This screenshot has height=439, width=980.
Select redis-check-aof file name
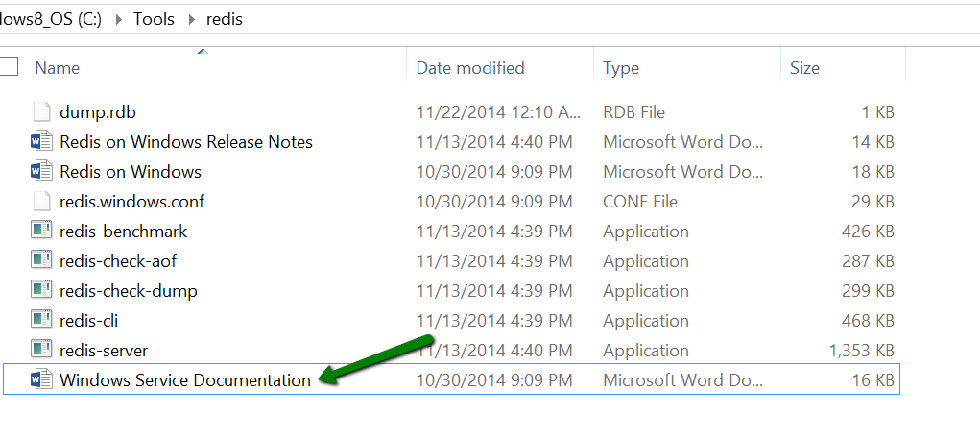118,260
